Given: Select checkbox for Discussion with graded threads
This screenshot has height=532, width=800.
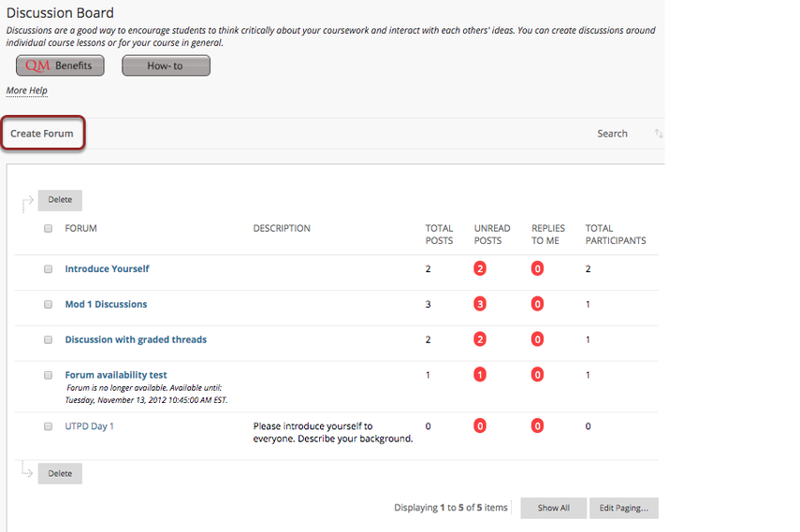Looking at the screenshot, I should click(48, 339).
